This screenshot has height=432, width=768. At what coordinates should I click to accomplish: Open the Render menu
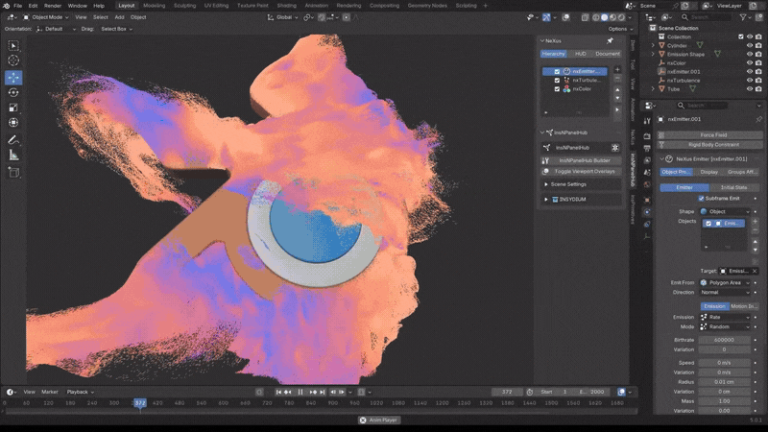click(53, 6)
